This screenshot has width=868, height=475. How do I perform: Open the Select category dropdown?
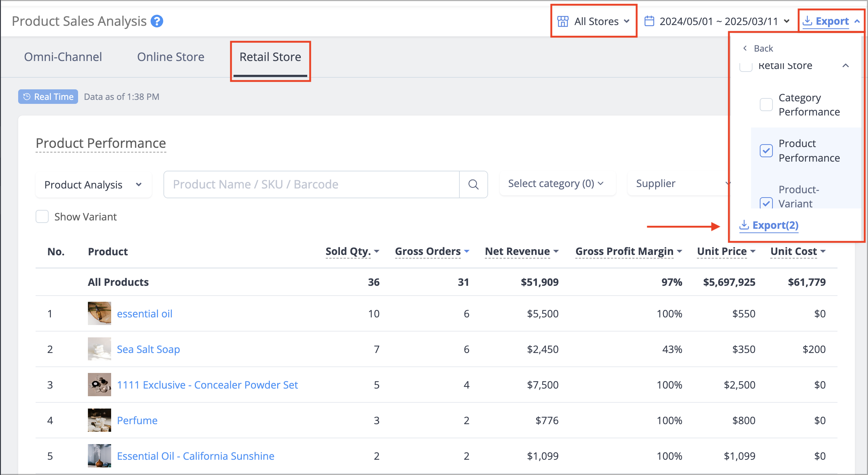point(557,184)
